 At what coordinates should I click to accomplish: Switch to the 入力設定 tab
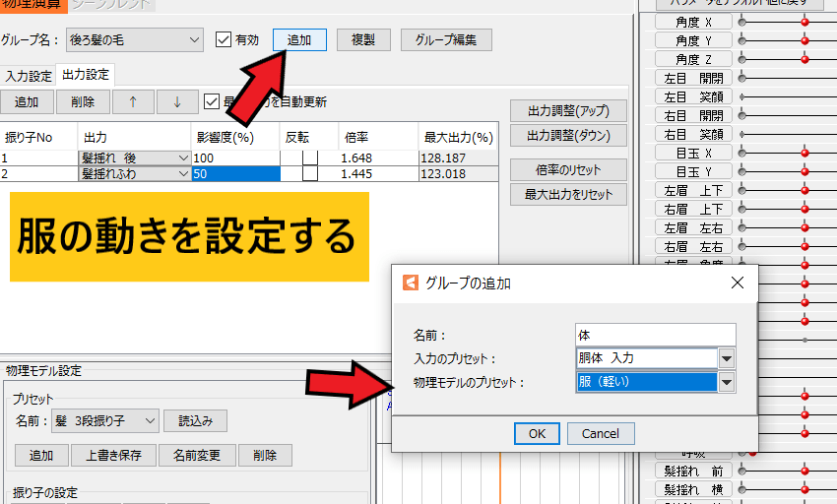point(29,76)
